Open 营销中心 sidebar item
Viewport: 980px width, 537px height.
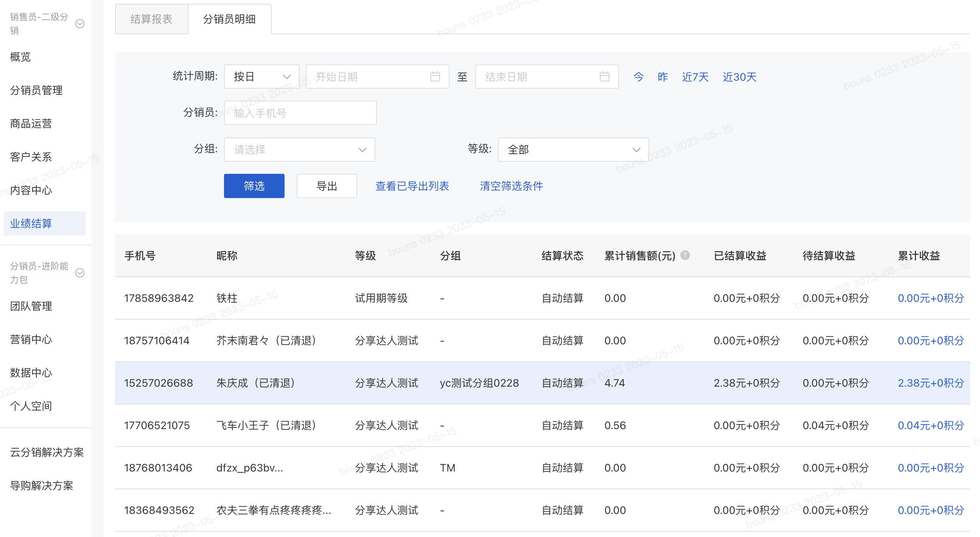coord(31,339)
